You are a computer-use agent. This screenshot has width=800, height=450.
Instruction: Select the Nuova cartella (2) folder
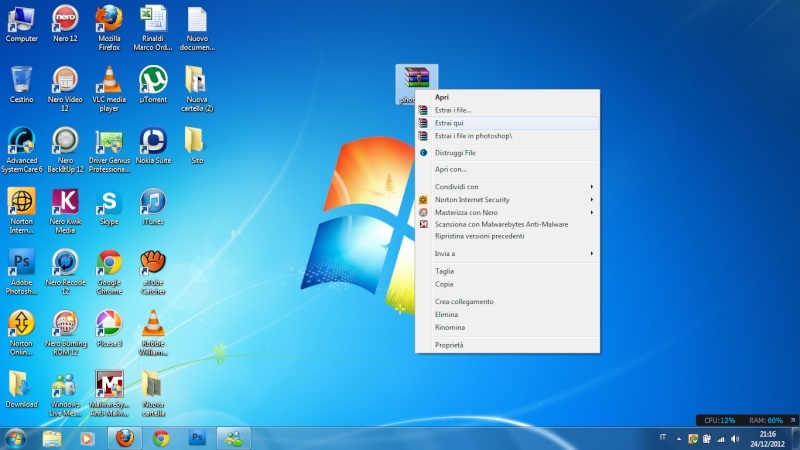[x=197, y=89]
